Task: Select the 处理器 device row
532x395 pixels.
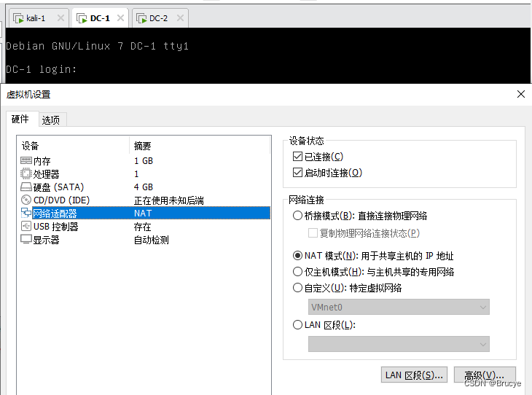Action: (x=144, y=173)
